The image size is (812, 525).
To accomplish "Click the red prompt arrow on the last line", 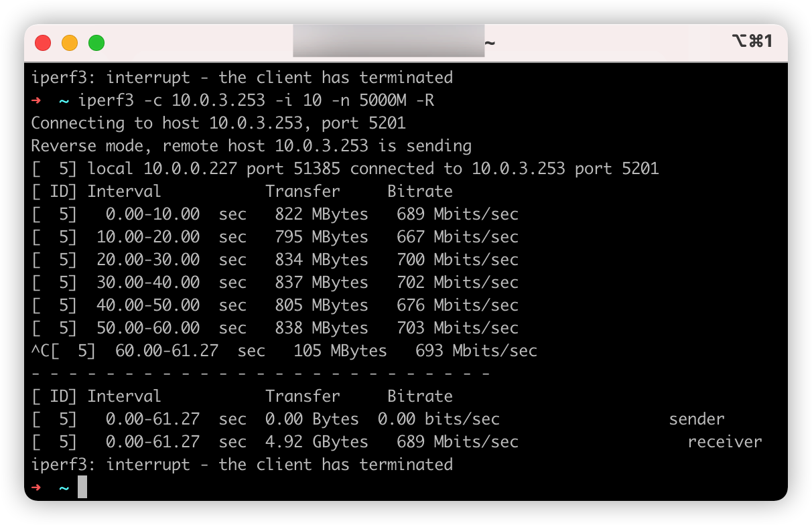I will [x=36, y=487].
